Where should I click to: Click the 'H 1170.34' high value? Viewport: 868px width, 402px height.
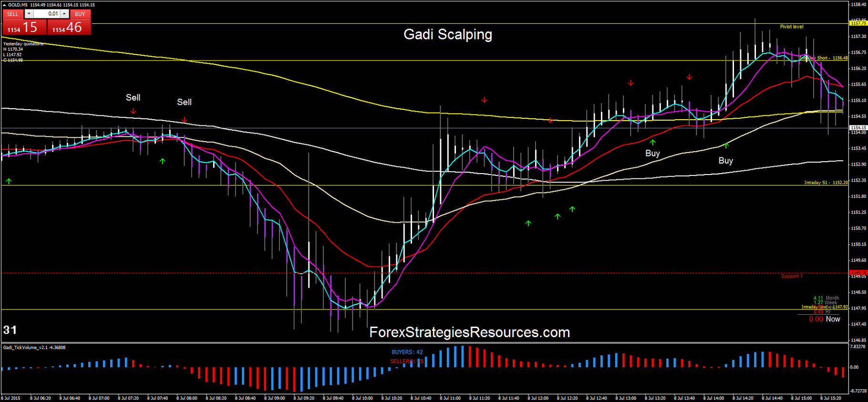click(x=13, y=49)
